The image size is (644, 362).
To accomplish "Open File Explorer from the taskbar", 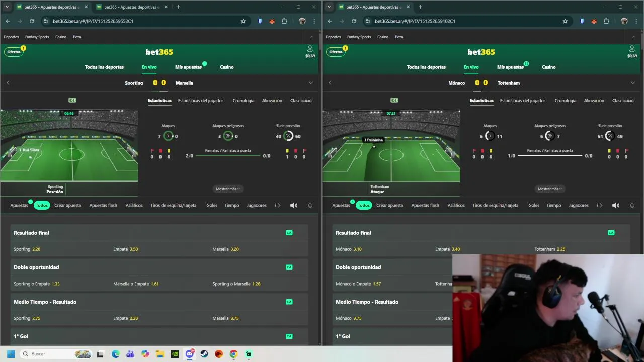I will click(x=159, y=354).
